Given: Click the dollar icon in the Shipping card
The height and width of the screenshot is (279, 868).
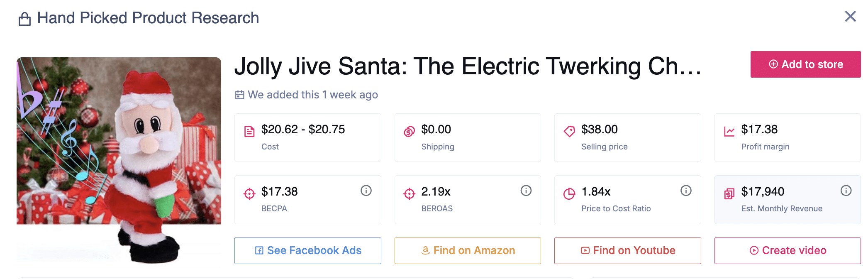Looking at the screenshot, I should [x=409, y=130].
